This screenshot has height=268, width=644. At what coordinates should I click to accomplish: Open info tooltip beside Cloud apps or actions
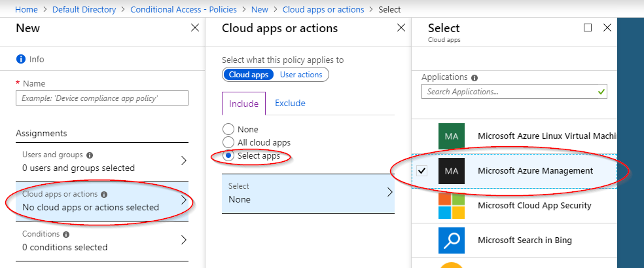(104, 195)
